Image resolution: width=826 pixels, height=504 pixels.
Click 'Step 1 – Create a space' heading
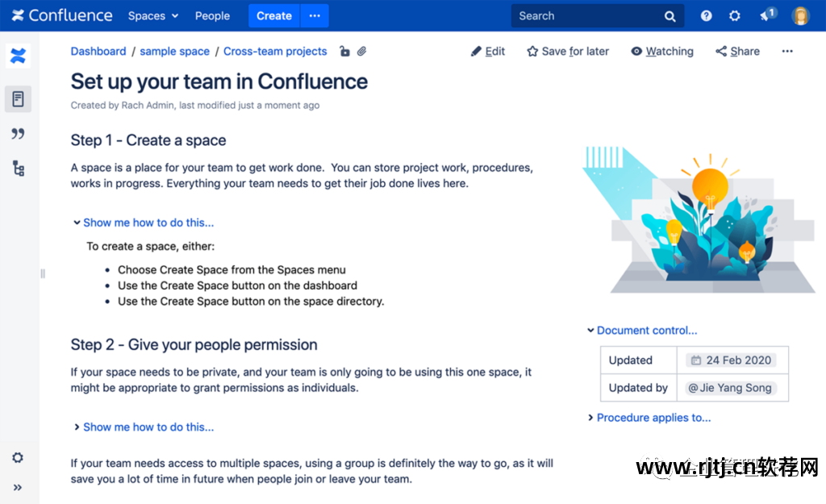(x=148, y=140)
